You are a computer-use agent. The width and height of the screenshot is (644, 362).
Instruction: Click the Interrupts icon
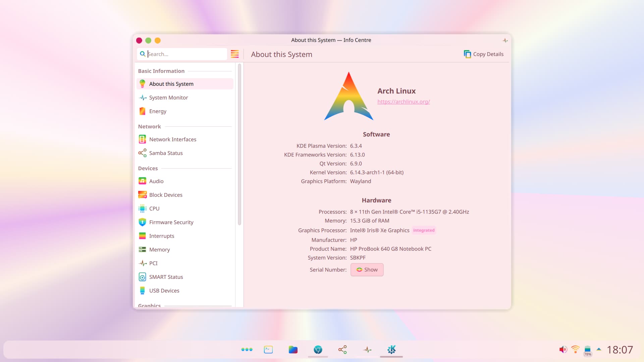click(142, 236)
